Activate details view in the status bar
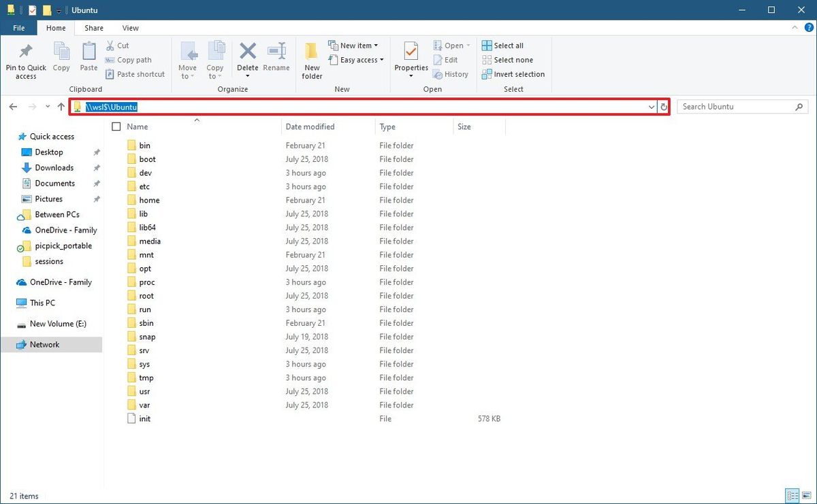The height and width of the screenshot is (504, 817). [x=792, y=496]
